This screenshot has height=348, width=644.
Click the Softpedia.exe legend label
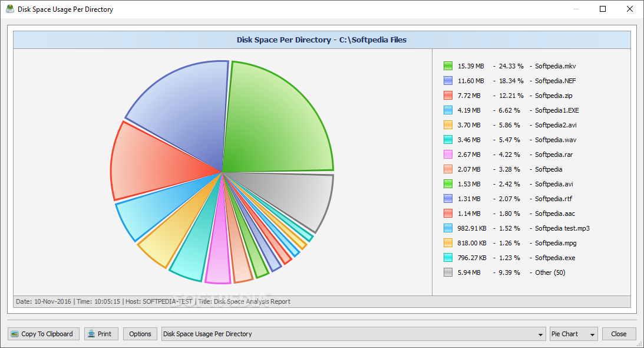[555, 258]
